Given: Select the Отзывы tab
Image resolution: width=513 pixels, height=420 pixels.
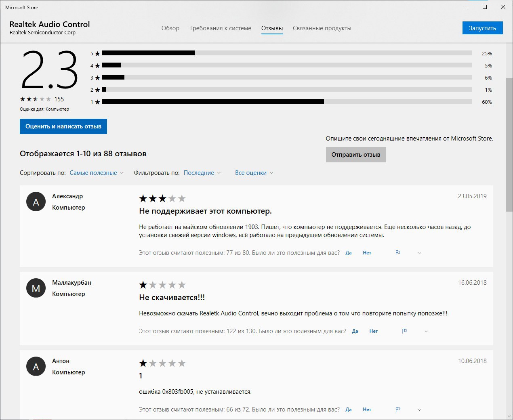Looking at the screenshot, I should coord(272,28).
